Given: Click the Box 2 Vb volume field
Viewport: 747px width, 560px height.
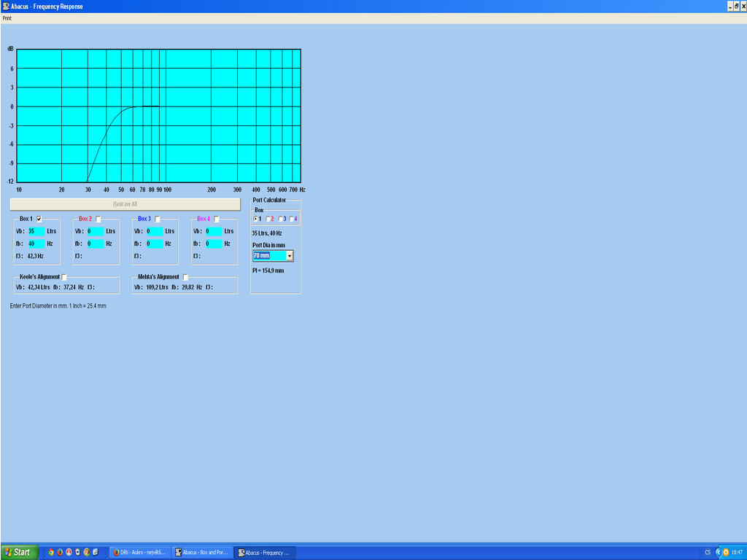Looking at the screenshot, I should coord(96,231).
